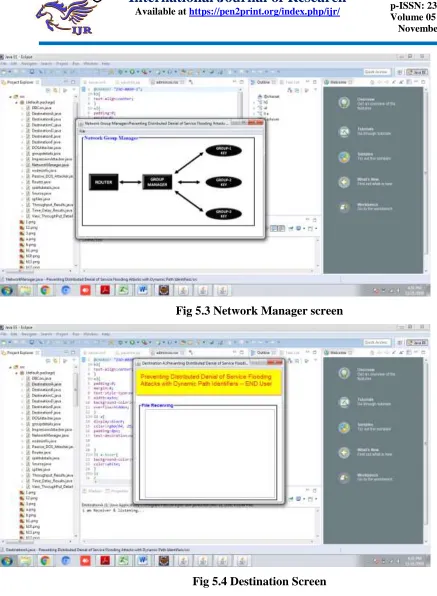Viewport: 437px width, 596px height.
Task: Open Word icon in Fig 5.4 taskbar
Action: pyautogui.click(x=143, y=561)
